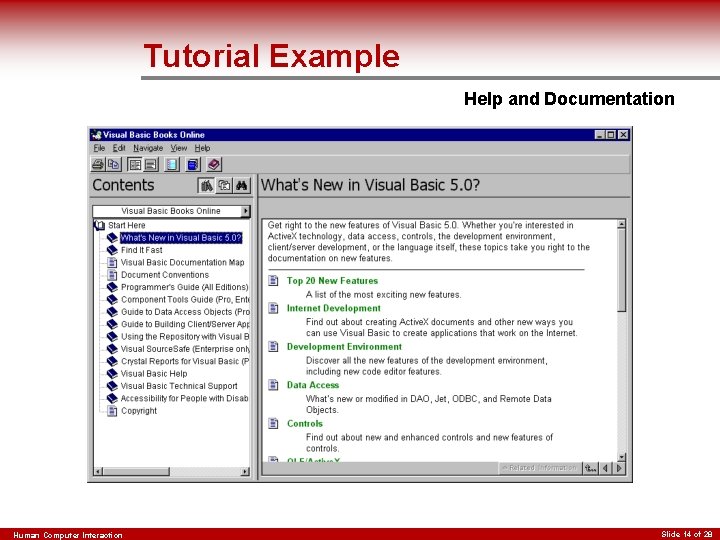Open the Help menu

pos(202,148)
